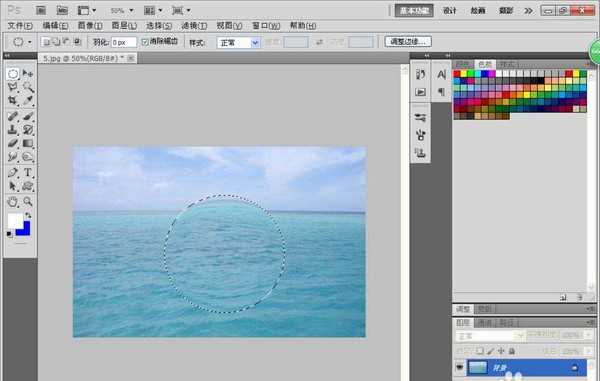Launch Mini Bridge from the application bar
This screenshot has width=600, height=381.
pyautogui.click(x=62, y=10)
